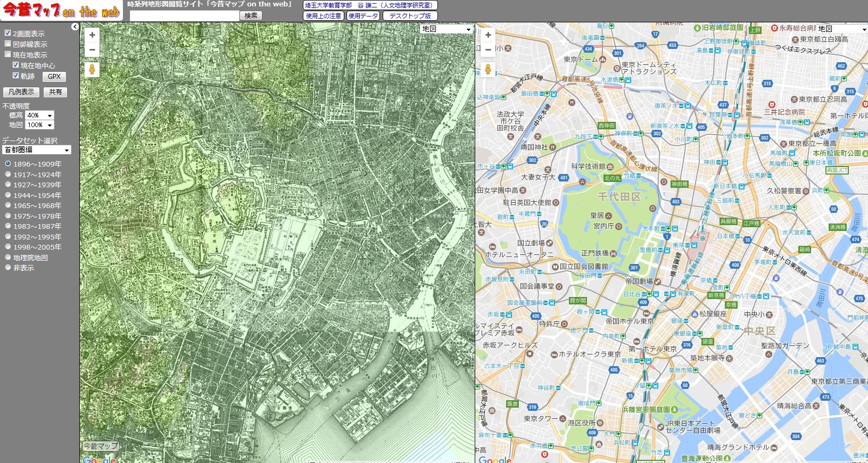Select the 1927～1939年 radio button
The height and width of the screenshot is (463, 868).
(x=8, y=184)
